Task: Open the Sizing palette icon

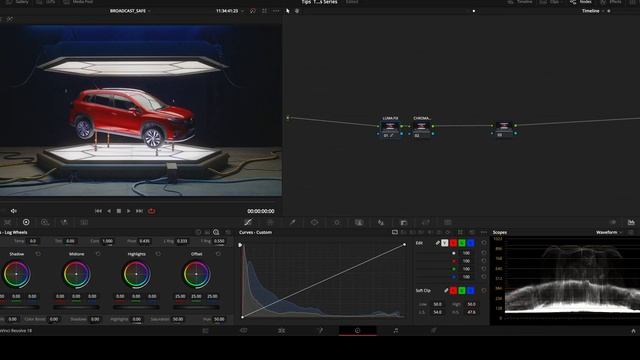Action: (x=426, y=222)
